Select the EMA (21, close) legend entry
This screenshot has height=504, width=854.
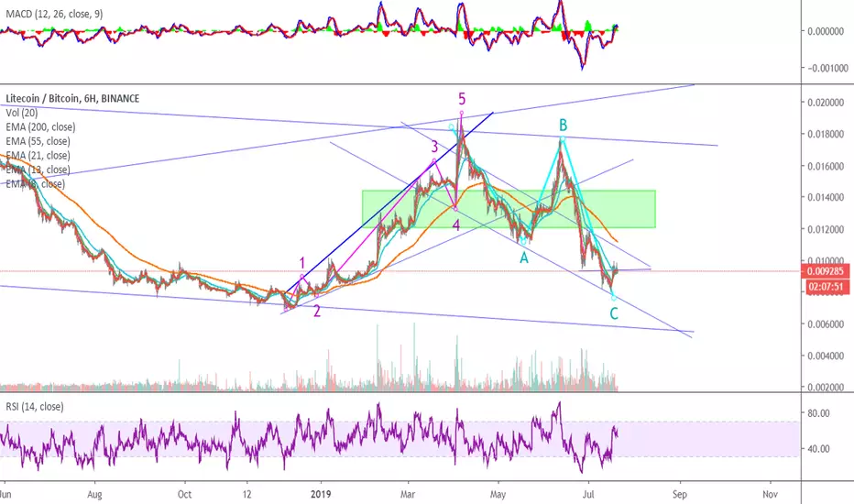pyautogui.click(x=38, y=155)
